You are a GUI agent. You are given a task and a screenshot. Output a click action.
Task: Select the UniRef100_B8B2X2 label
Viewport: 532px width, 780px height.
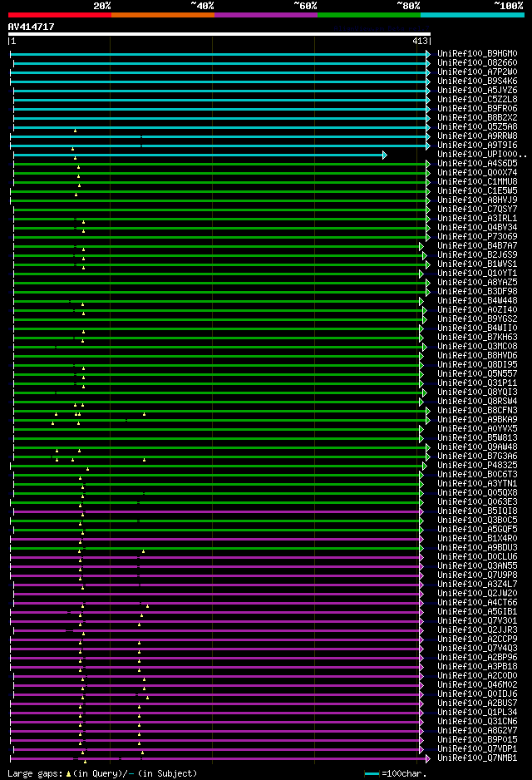point(477,118)
